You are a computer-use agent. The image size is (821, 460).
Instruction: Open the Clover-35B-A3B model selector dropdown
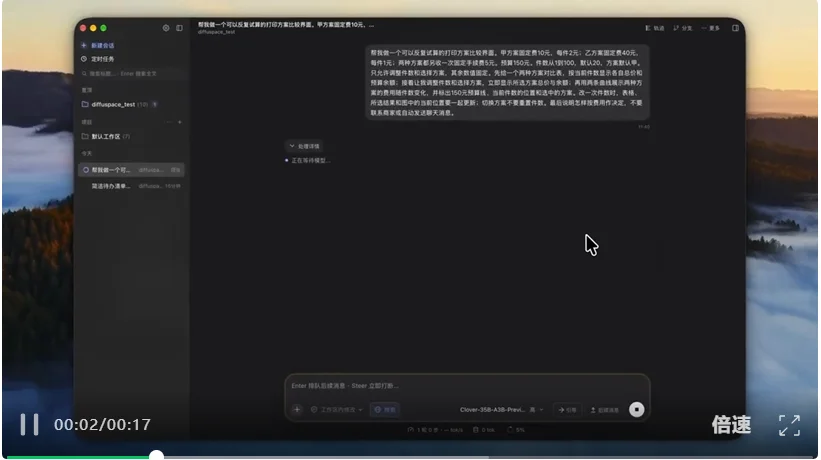[x=502, y=410]
